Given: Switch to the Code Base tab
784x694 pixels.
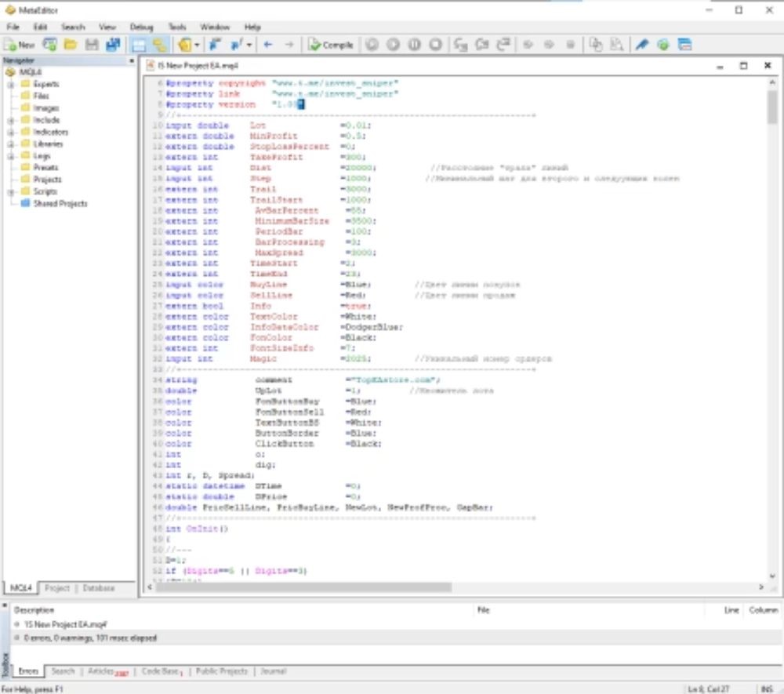Looking at the screenshot, I should click(x=161, y=671).
